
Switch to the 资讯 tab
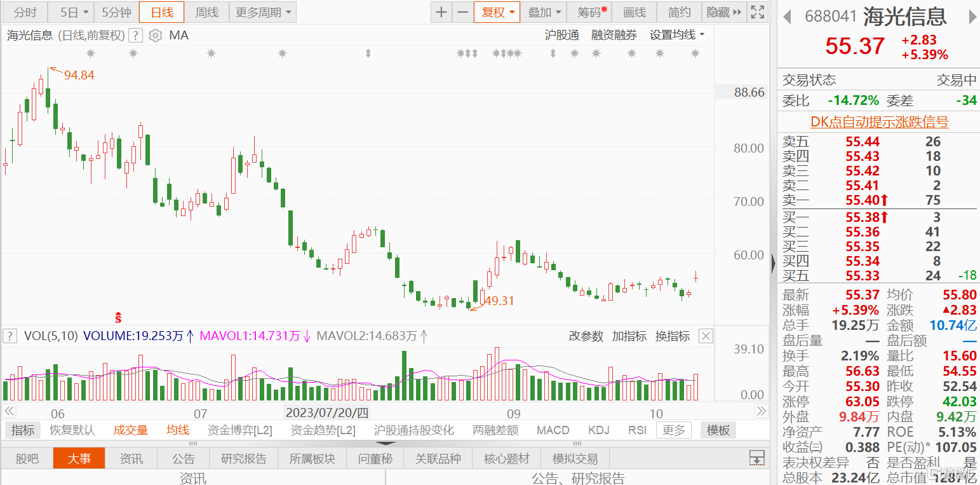coord(131,458)
